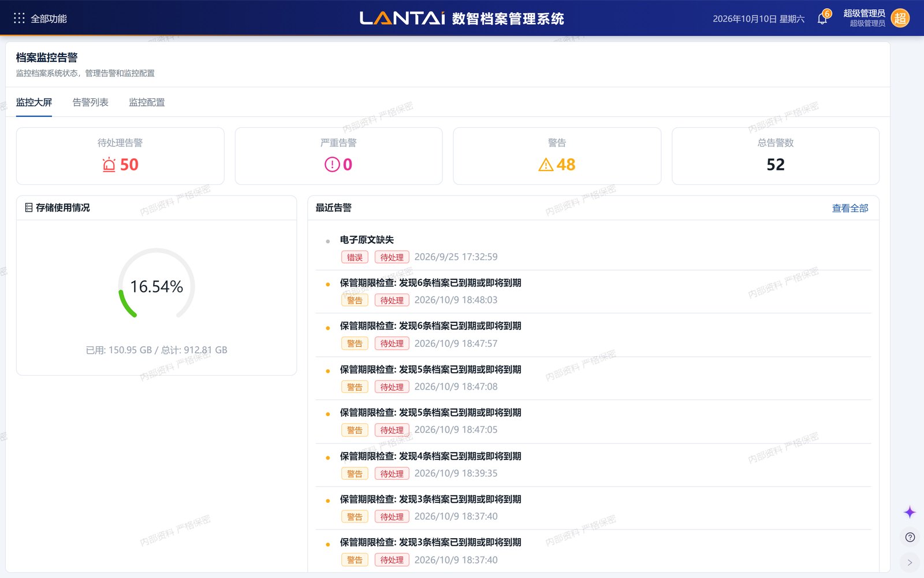Viewport: 924px width, 578px height.
Task: Open the alert timestamped 2026/10/9 18:47:05
Action: [593, 421]
